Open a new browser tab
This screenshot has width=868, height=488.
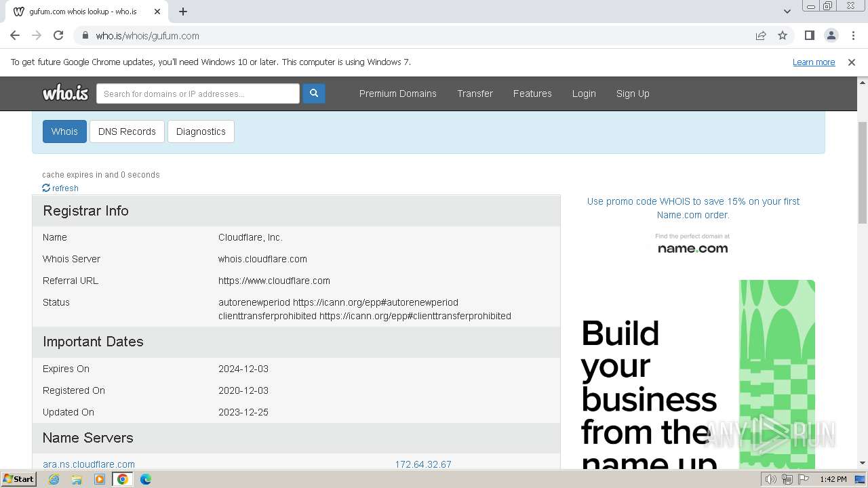[x=183, y=12]
